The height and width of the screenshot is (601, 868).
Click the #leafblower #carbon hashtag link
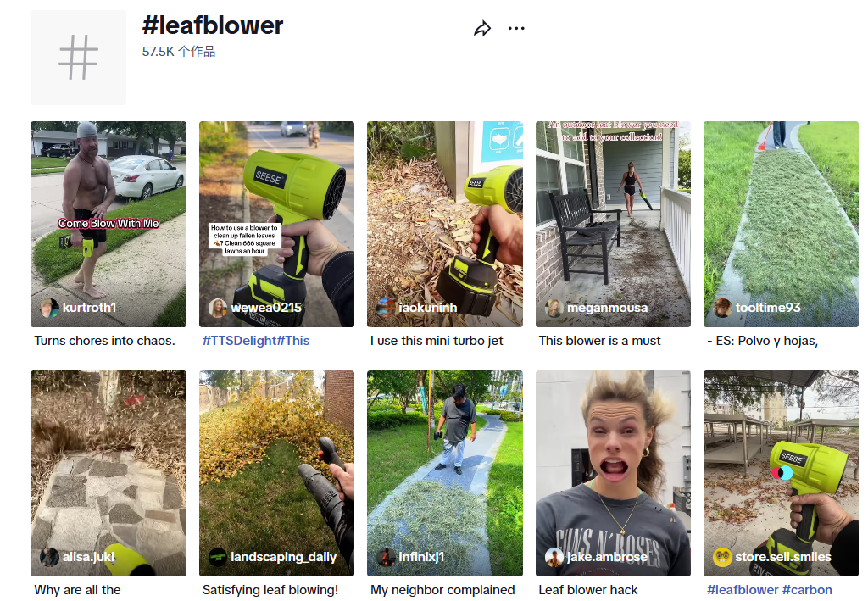click(770, 590)
